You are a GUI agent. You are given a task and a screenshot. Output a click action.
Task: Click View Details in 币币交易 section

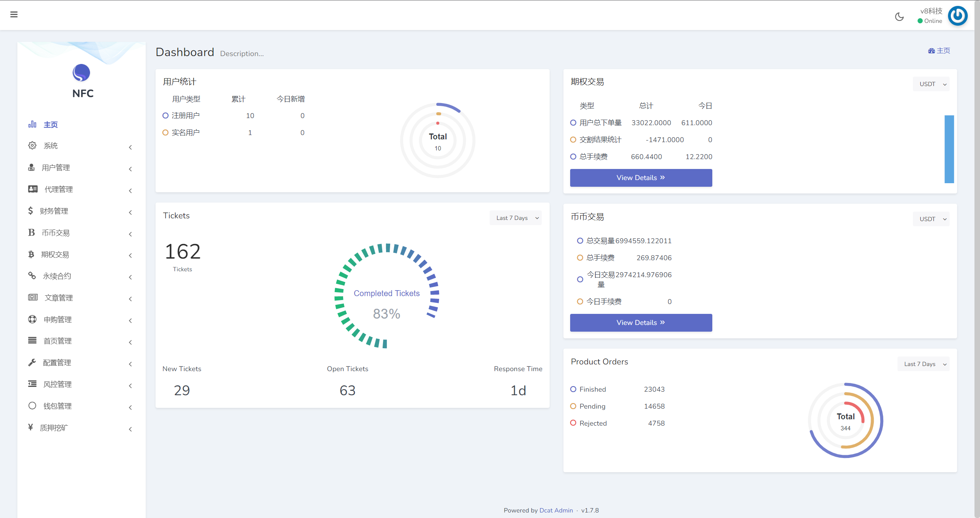640,323
